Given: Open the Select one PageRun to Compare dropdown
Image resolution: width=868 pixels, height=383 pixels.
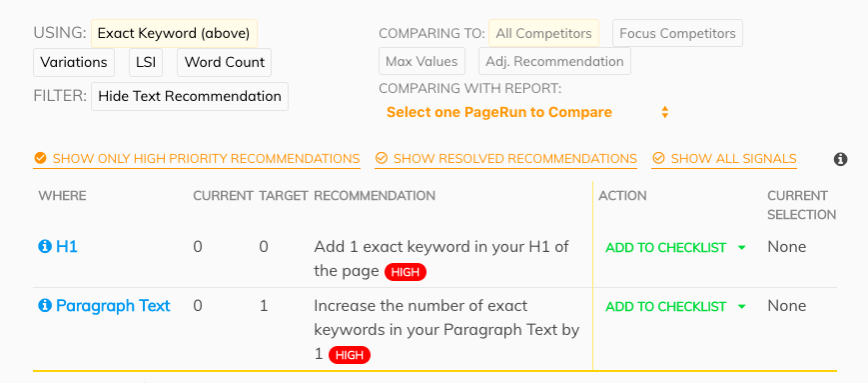Looking at the screenshot, I should 527,113.
